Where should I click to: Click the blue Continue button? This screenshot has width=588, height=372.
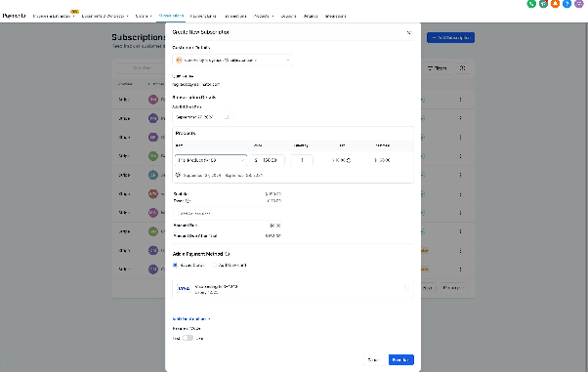pyautogui.click(x=400, y=359)
